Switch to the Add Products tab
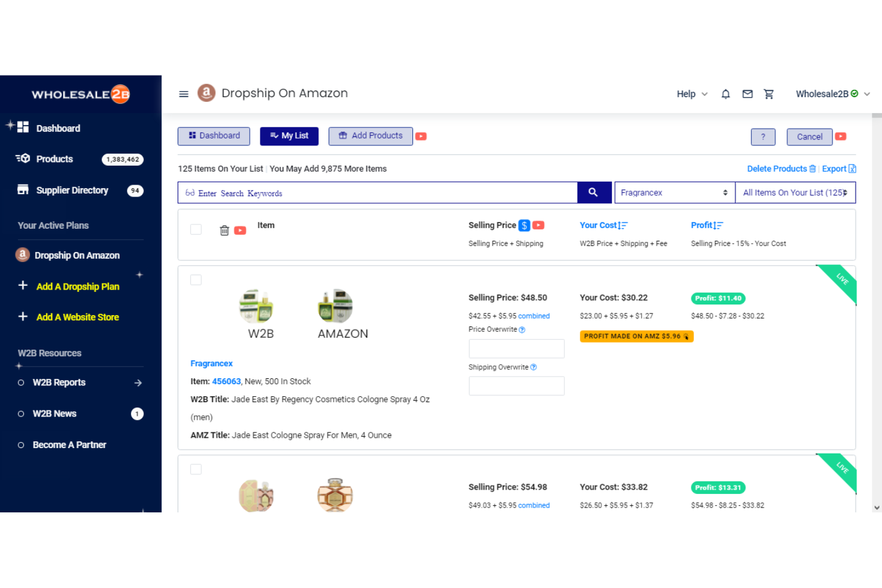The image size is (882, 588). [x=371, y=136]
